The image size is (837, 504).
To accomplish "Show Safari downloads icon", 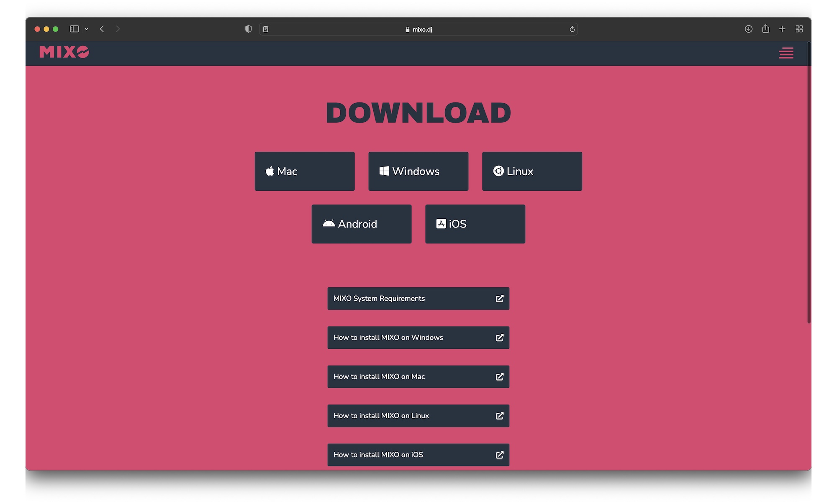I will (x=749, y=29).
